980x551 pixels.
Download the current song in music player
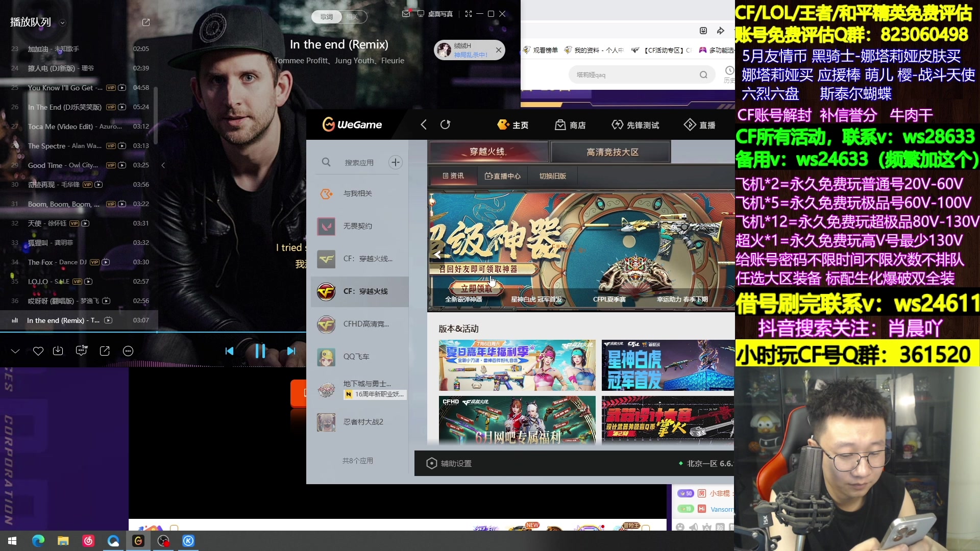pyautogui.click(x=58, y=351)
